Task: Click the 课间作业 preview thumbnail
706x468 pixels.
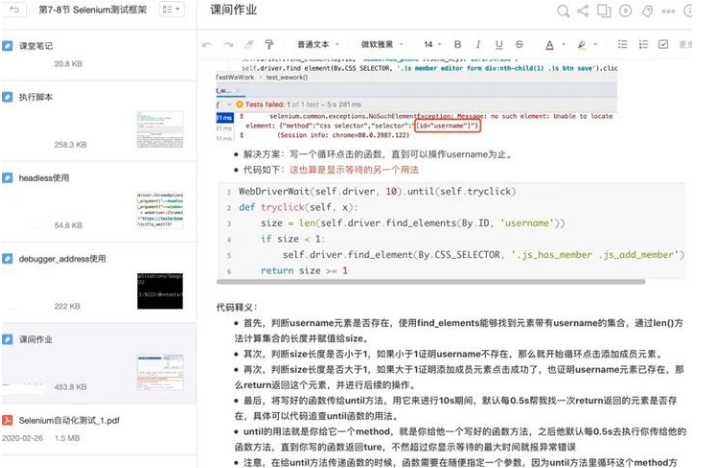Action: [160, 372]
